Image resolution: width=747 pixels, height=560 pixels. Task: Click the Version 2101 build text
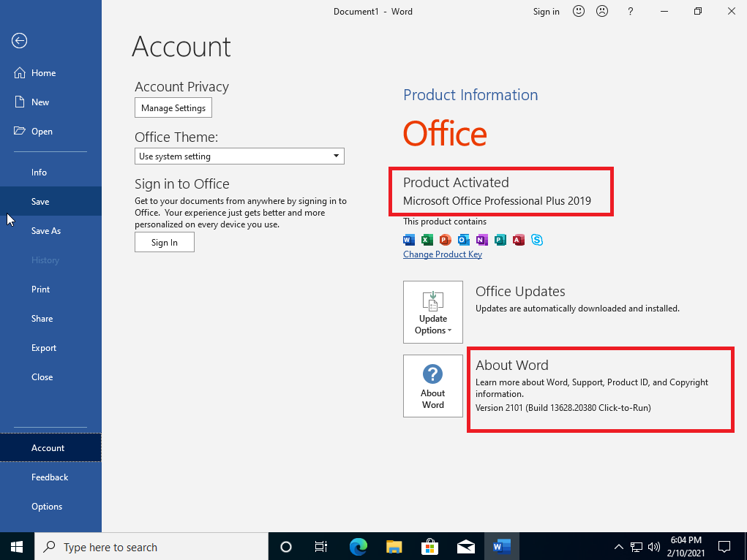coord(563,408)
